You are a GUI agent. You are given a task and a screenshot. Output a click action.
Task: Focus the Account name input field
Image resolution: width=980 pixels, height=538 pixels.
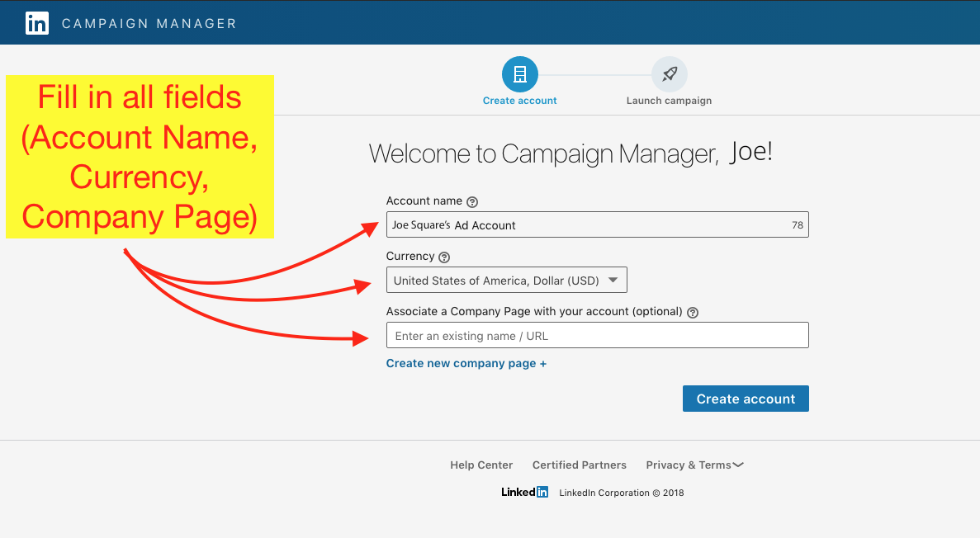pyautogui.click(x=598, y=224)
